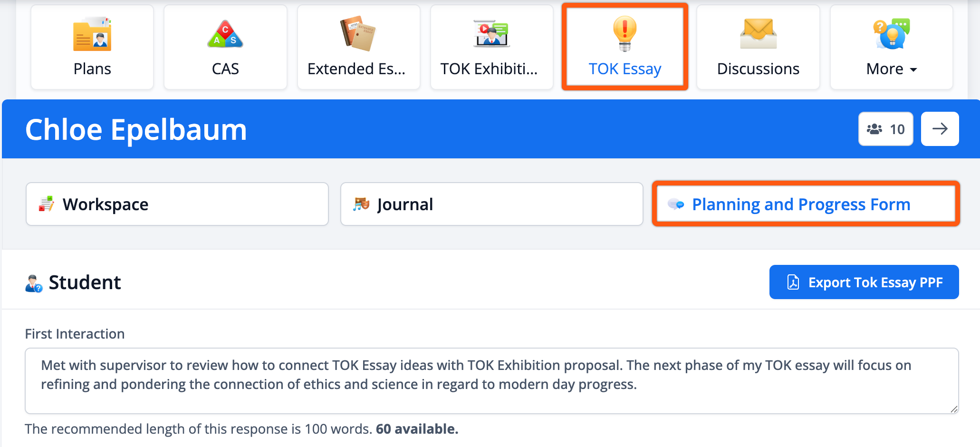Click the Student avatar icon

[x=34, y=283]
